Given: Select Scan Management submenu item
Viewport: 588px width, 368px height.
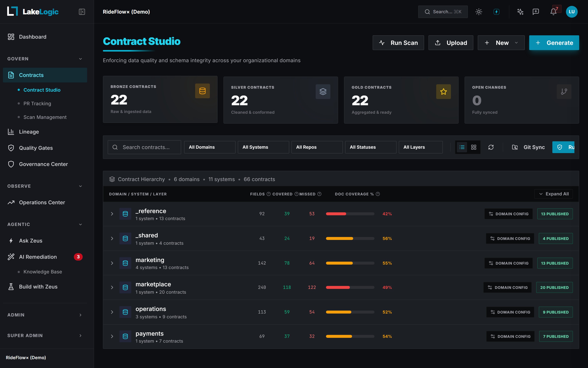Looking at the screenshot, I should click(45, 117).
